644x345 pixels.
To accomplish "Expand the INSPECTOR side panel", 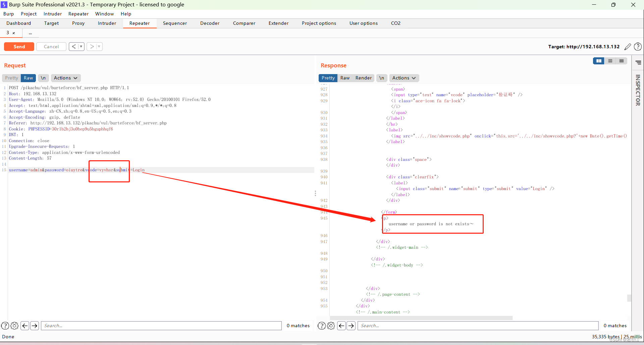I will click(638, 90).
